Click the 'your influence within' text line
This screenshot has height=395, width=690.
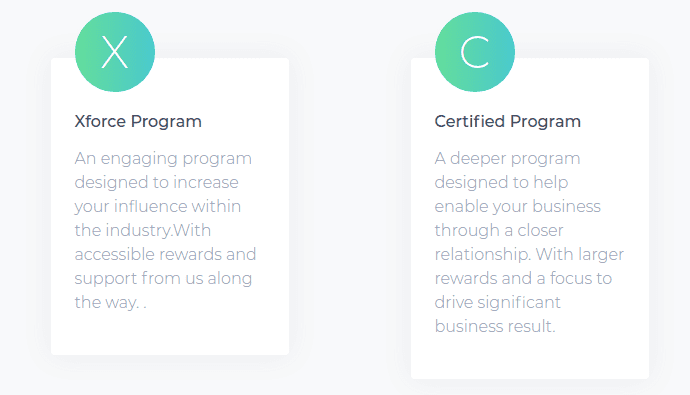(x=158, y=207)
